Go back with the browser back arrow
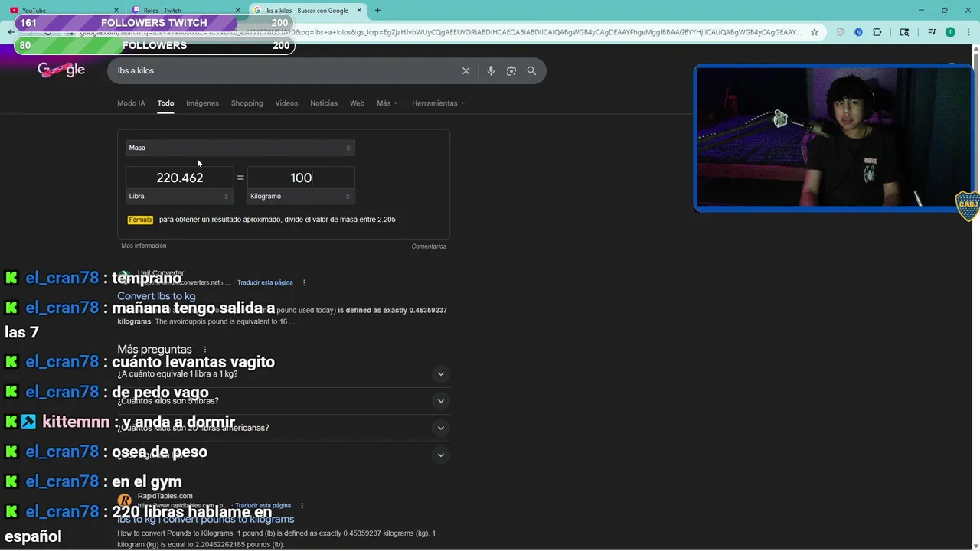This screenshot has height=551, width=980. 11,32
